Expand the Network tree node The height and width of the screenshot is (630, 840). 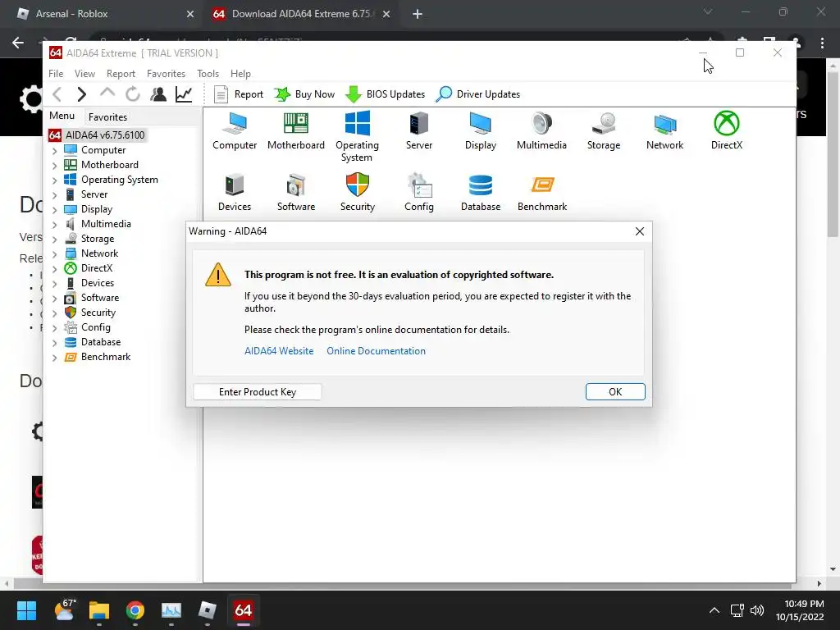[55, 254]
